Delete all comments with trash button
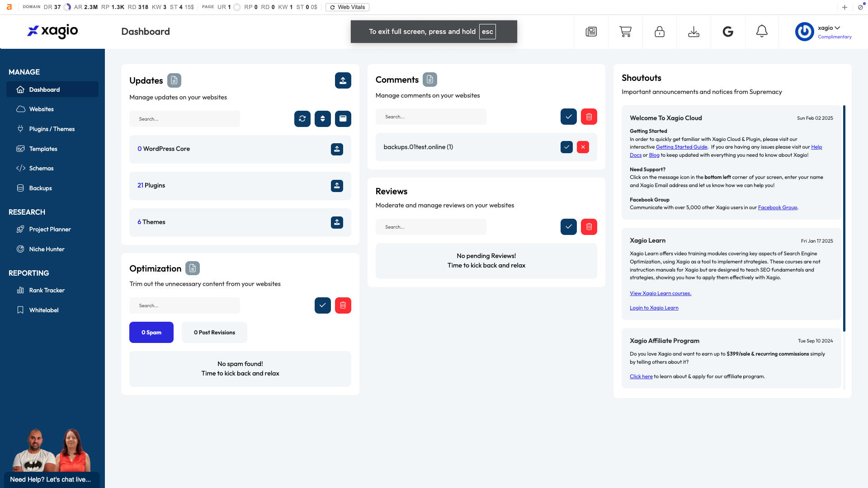This screenshot has width=868, height=488. coord(589,117)
